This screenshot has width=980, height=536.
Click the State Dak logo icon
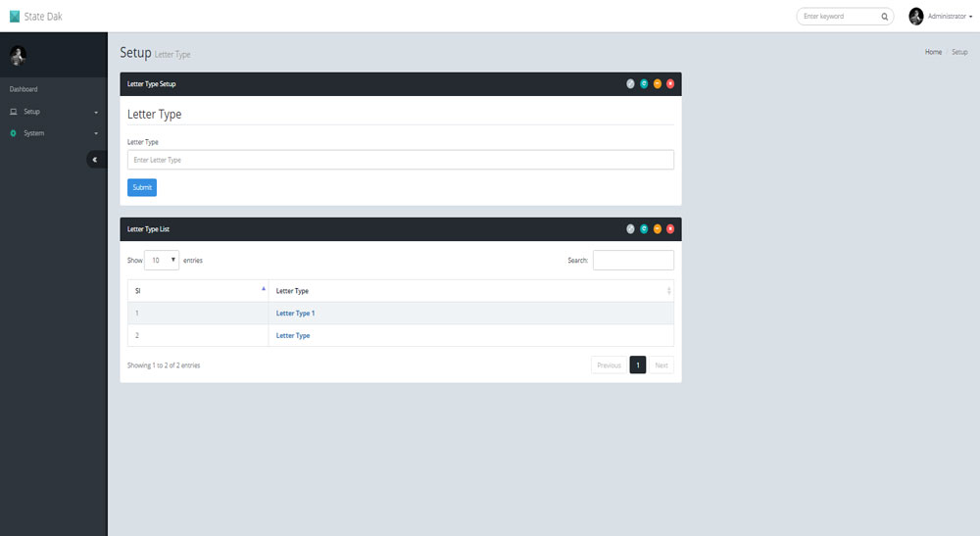click(x=15, y=16)
